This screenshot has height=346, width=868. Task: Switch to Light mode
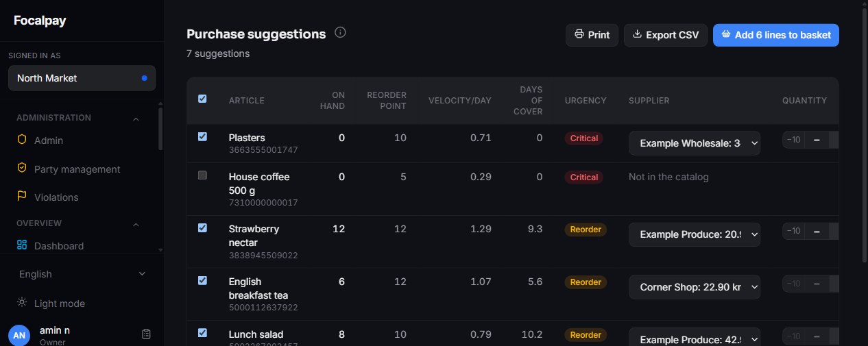82,303
